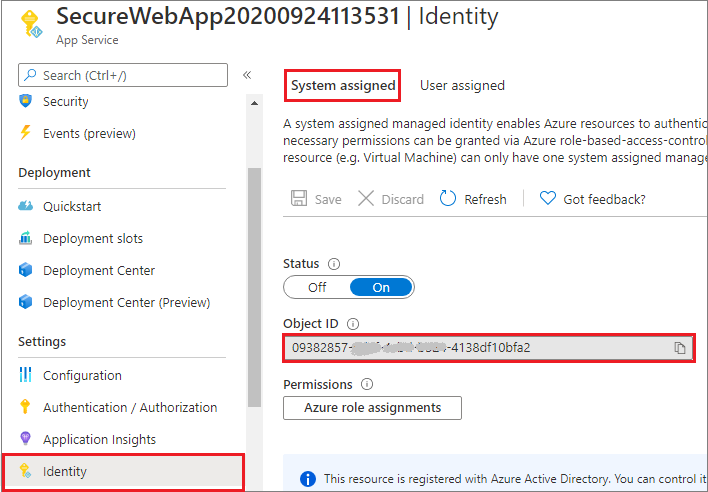Select the System assigned tab
708x492 pixels.
(343, 85)
